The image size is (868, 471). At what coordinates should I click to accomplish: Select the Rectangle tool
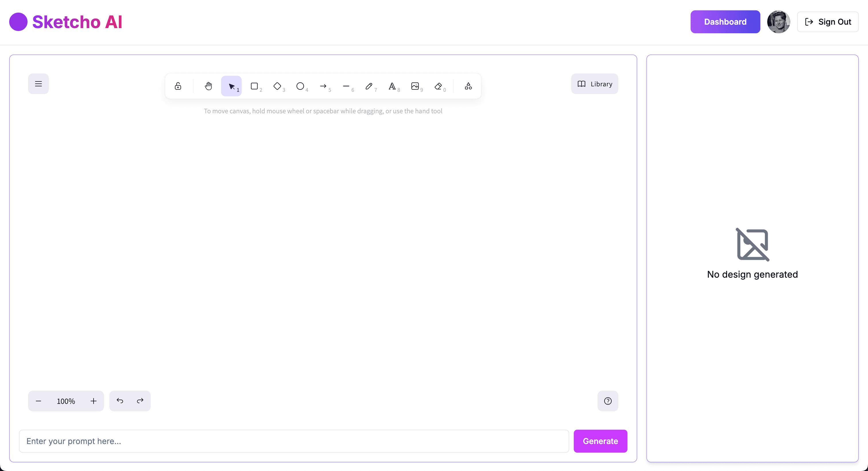tap(254, 86)
